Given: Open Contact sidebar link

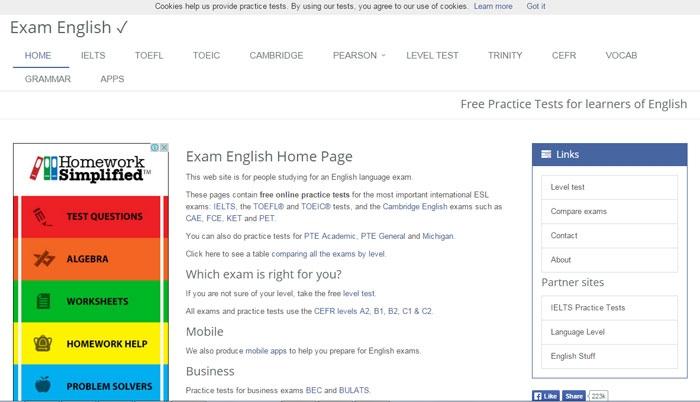Looking at the screenshot, I should [x=609, y=235].
